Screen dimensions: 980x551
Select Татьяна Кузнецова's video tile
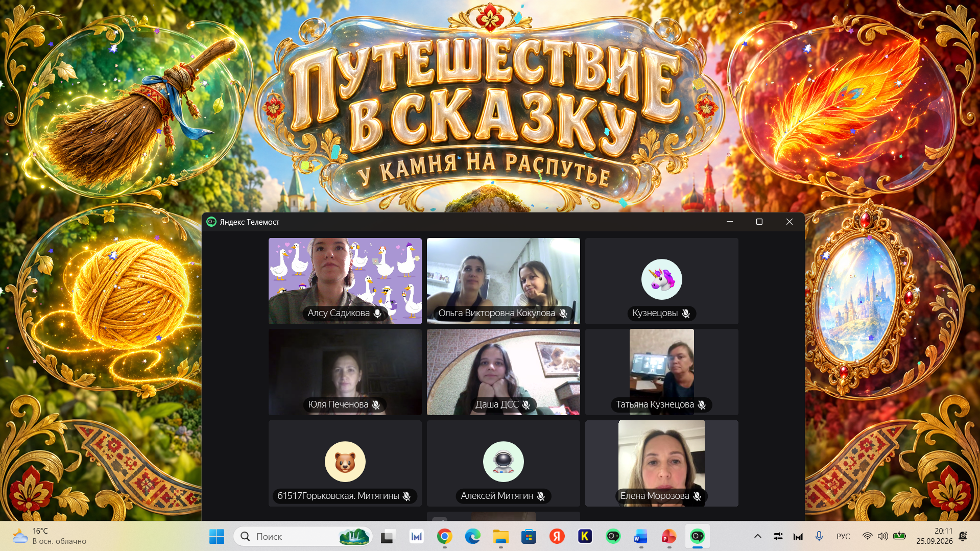point(662,372)
